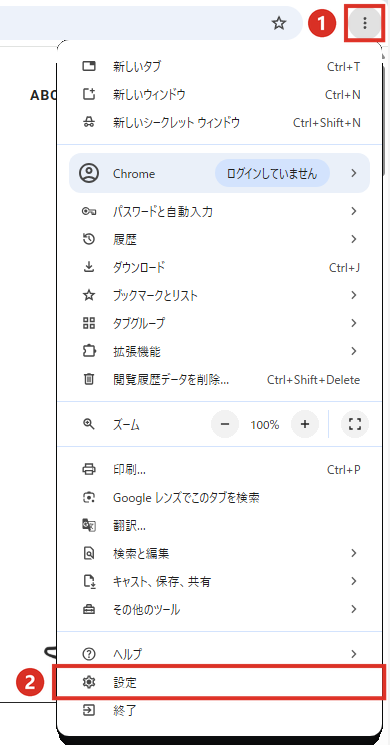Click the star icon beside ブックマークとリスト
This screenshot has height=745, width=390.
(89, 296)
